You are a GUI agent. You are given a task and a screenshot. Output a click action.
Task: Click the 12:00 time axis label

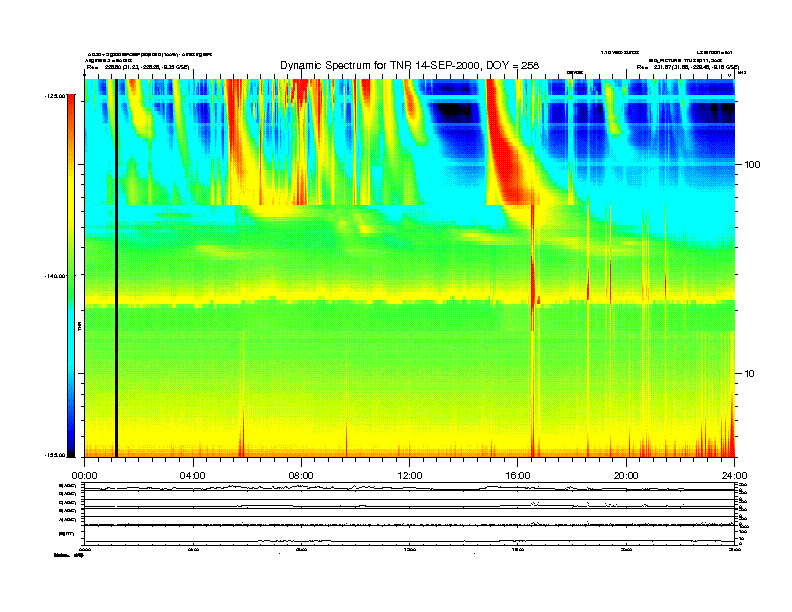(410, 476)
